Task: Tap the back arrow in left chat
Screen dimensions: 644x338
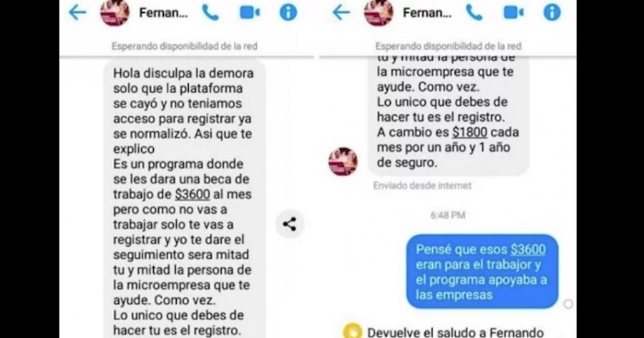Action: (x=77, y=13)
